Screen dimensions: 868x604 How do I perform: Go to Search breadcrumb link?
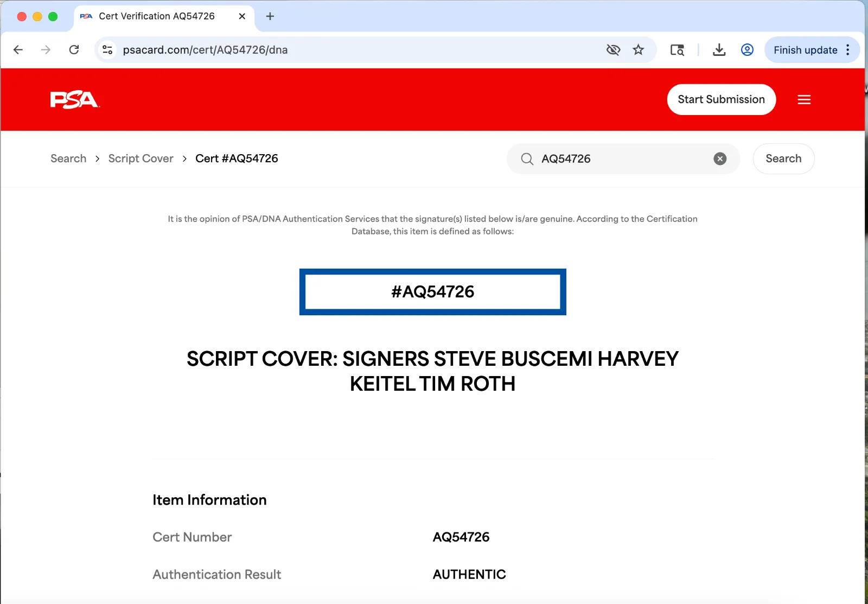point(68,158)
